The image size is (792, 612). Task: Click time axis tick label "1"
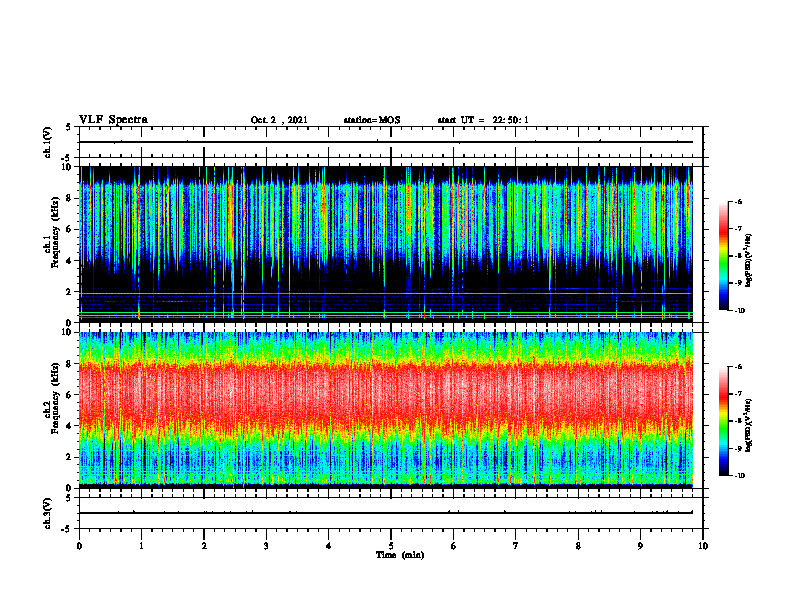click(x=141, y=546)
